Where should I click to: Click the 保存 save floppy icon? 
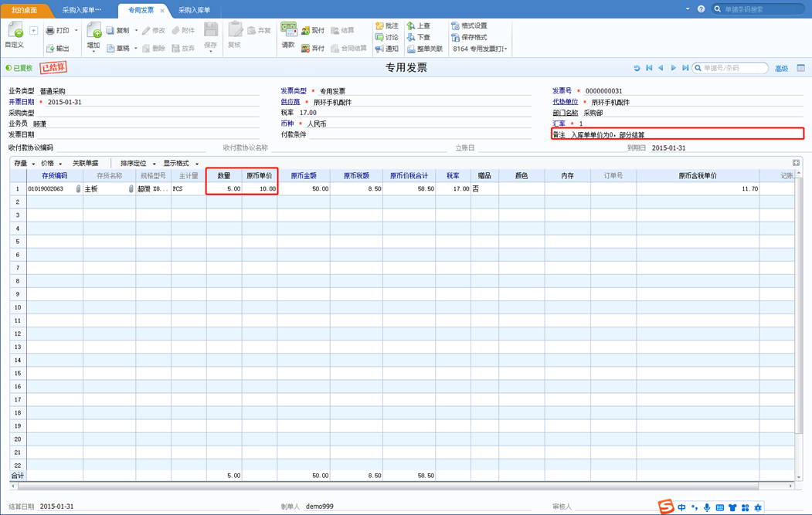211,29
